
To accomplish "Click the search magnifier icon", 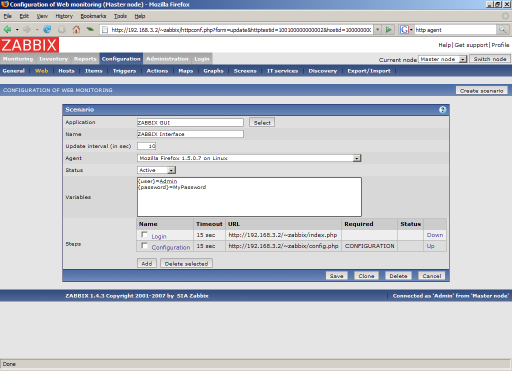I will (x=502, y=30).
